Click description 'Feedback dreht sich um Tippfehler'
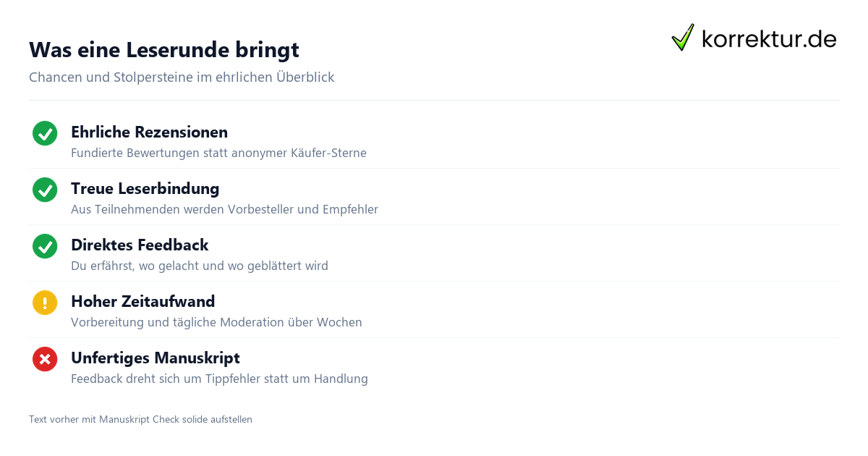This screenshot has width=868, height=456. 219,379
